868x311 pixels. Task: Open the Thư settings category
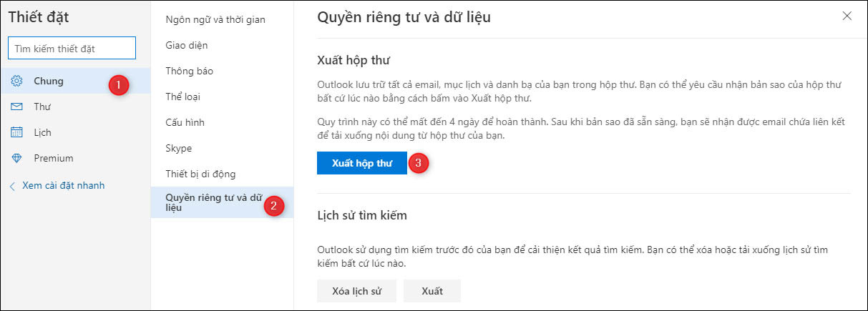click(x=42, y=107)
